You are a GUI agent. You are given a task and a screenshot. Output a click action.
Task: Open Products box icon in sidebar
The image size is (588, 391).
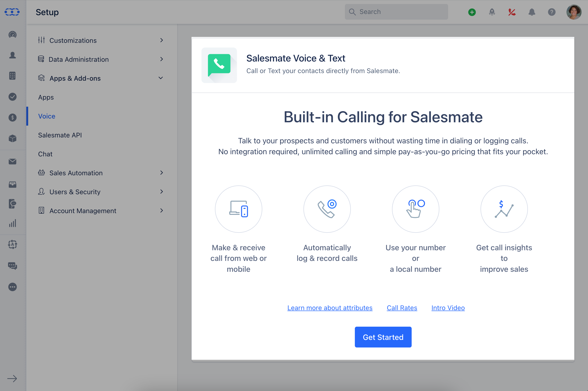pos(13,138)
